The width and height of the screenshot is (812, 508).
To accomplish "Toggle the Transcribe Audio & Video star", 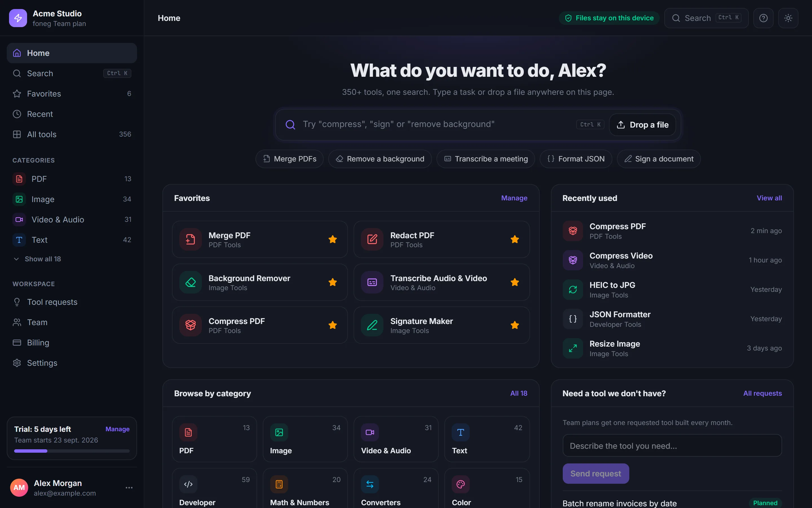I will point(515,282).
